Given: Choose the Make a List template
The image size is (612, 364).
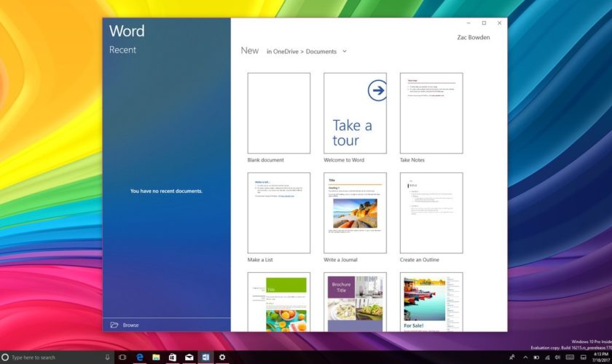Looking at the screenshot, I should [x=278, y=213].
